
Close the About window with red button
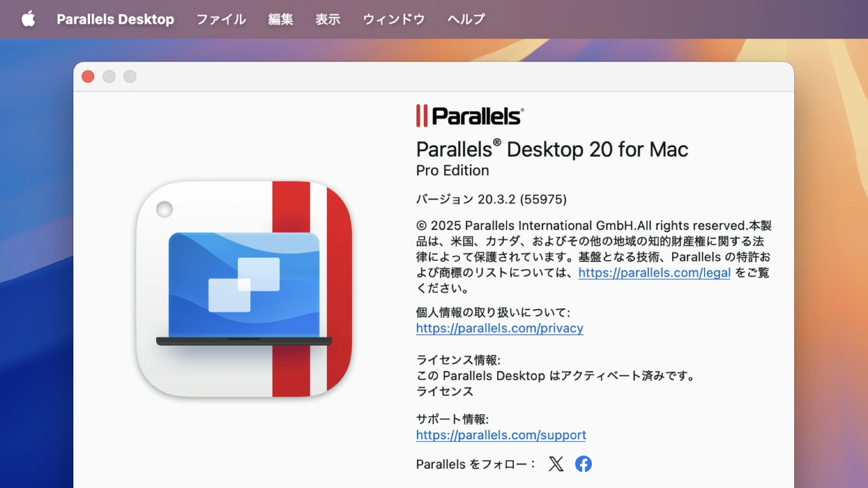tap(88, 77)
